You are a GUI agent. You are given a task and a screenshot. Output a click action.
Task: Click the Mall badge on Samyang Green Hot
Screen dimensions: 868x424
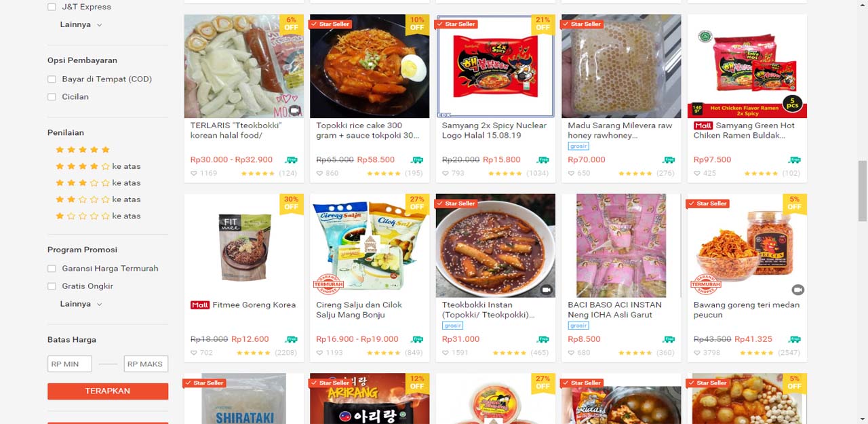(703, 126)
